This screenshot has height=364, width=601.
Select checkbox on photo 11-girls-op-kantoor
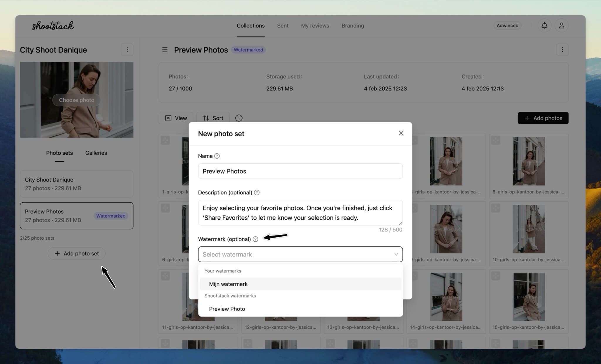click(x=165, y=276)
